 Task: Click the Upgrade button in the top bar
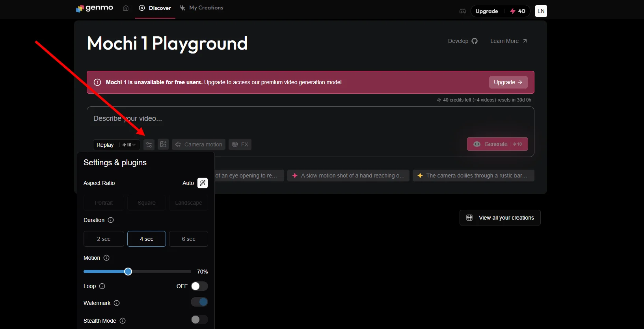tap(487, 11)
